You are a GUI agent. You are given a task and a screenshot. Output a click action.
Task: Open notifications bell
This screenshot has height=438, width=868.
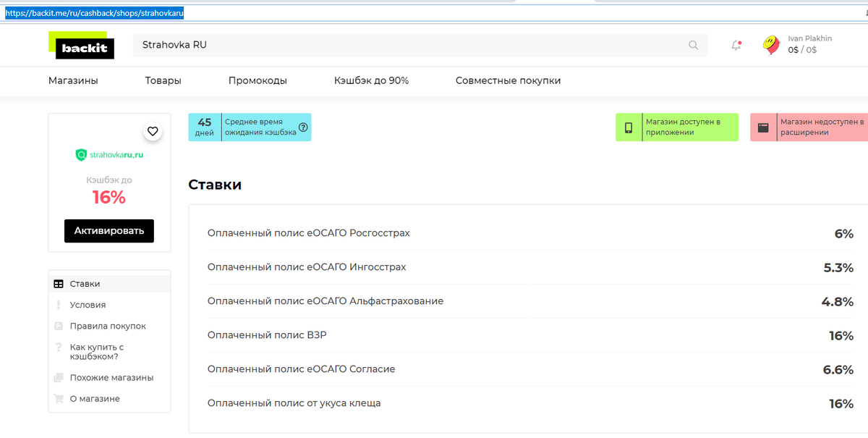tap(736, 45)
